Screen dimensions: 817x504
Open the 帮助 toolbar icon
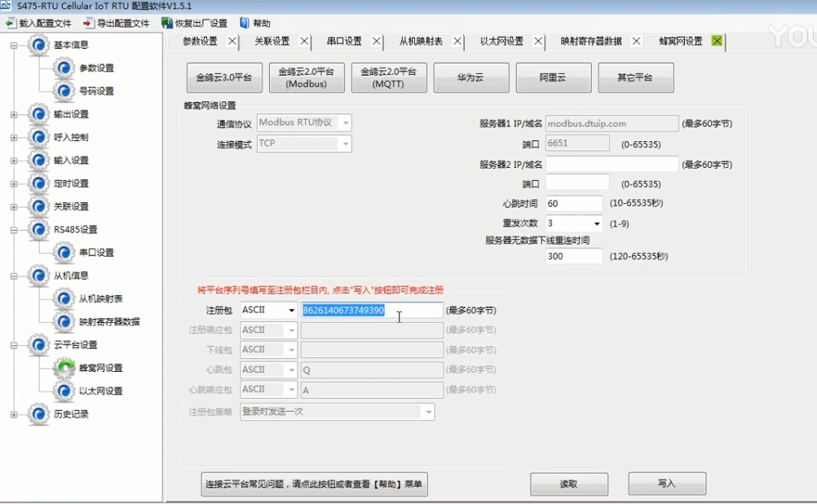(x=245, y=24)
